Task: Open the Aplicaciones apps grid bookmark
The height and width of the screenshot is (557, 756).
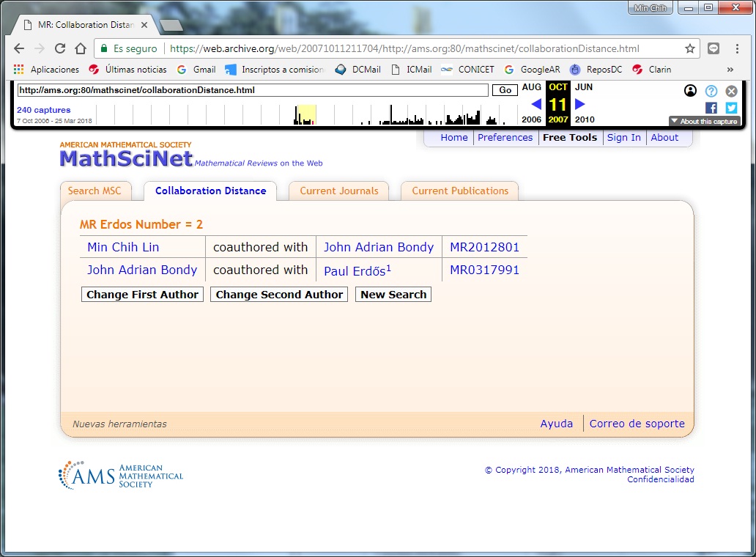Action: pos(46,70)
